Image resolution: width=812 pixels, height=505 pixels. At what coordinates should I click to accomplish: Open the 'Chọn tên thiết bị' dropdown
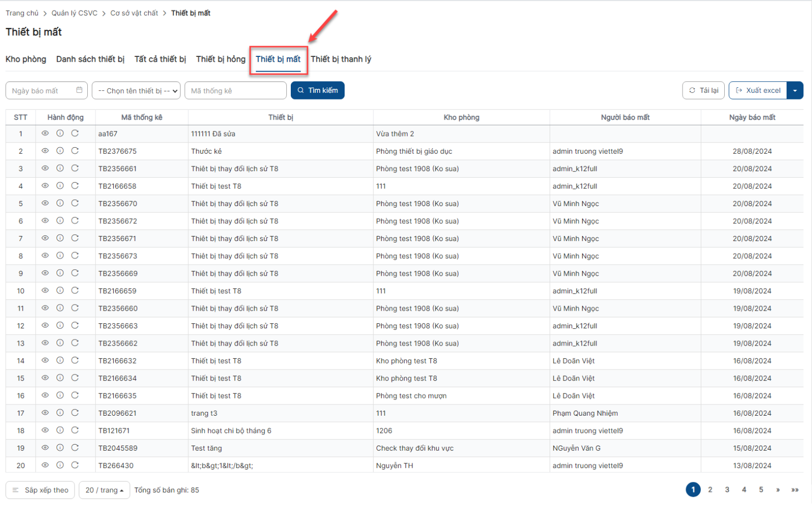(136, 91)
